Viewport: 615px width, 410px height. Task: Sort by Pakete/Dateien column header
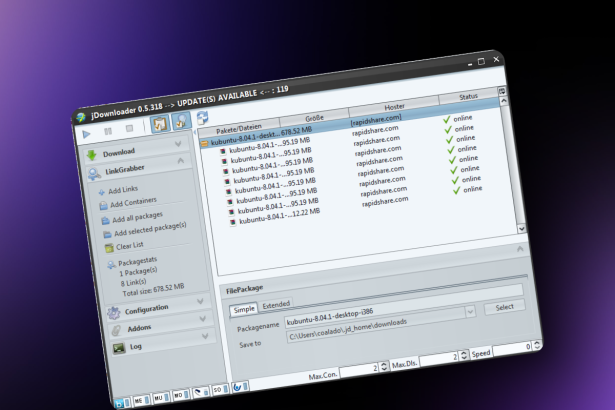238,127
